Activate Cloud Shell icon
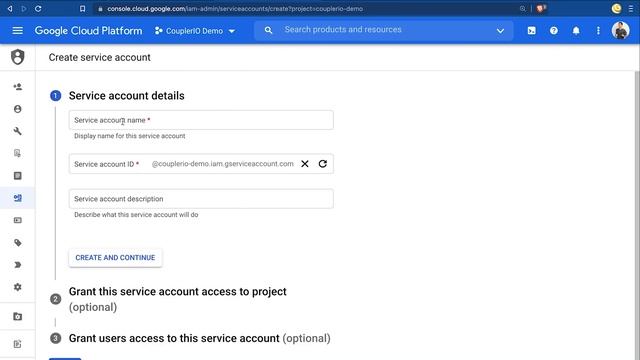 click(x=531, y=31)
